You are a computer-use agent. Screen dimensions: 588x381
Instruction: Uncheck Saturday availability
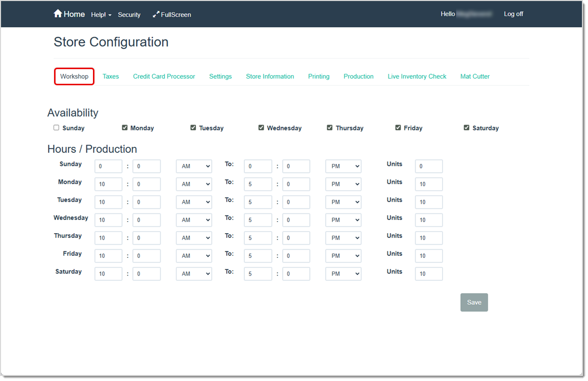466,128
